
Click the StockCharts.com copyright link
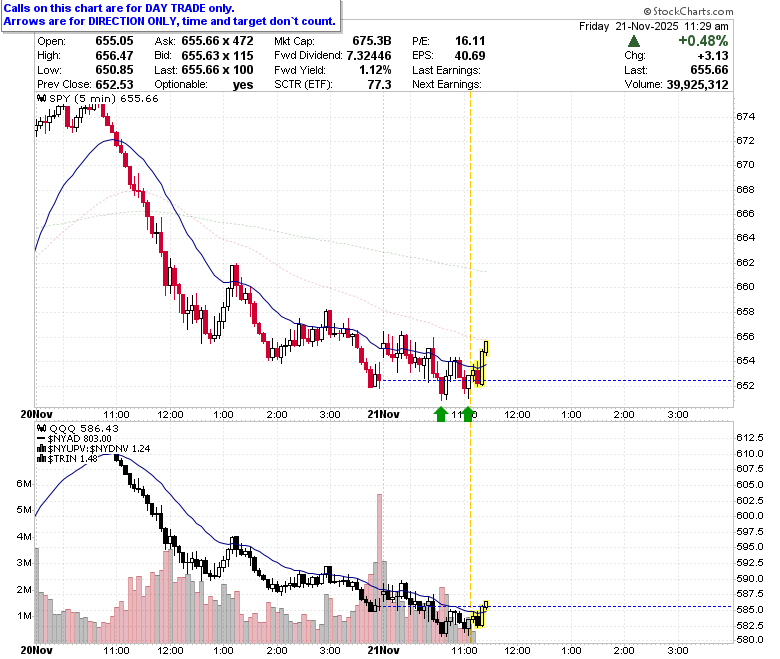click(688, 11)
